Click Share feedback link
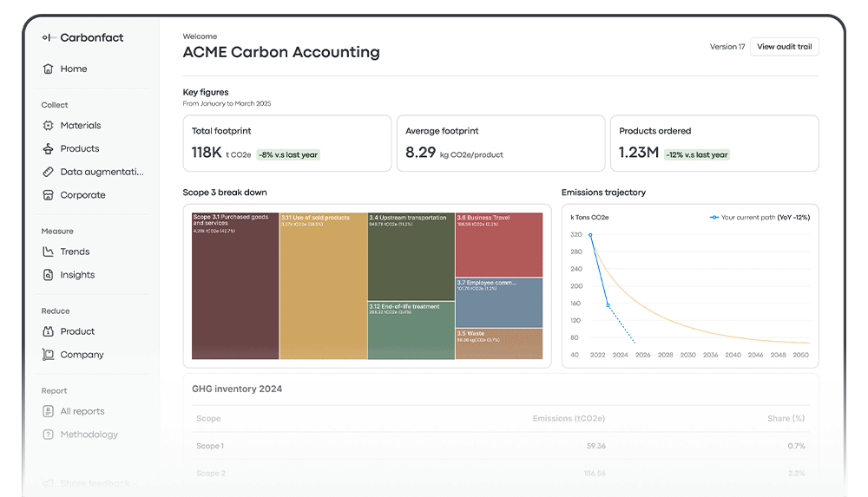Viewport: 868px width, 497px height. coord(95,484)
